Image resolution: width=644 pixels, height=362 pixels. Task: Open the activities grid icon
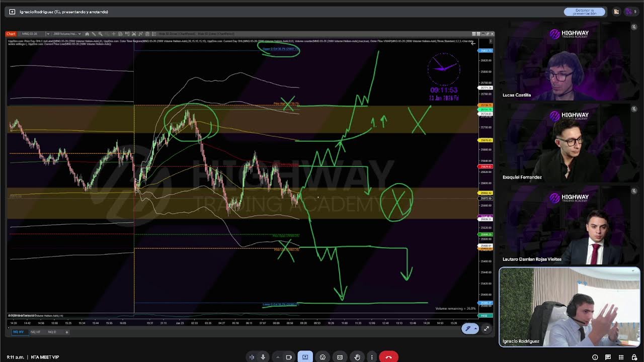pyautogui.click(x=621, y=357)
